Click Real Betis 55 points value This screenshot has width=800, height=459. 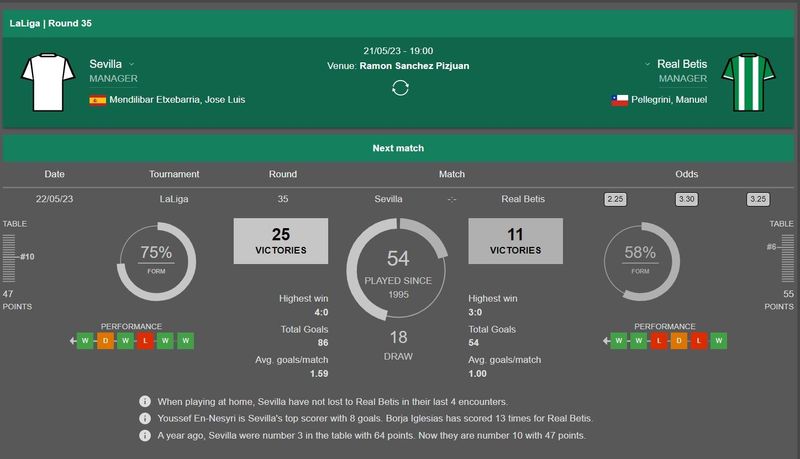coord(788,294)
